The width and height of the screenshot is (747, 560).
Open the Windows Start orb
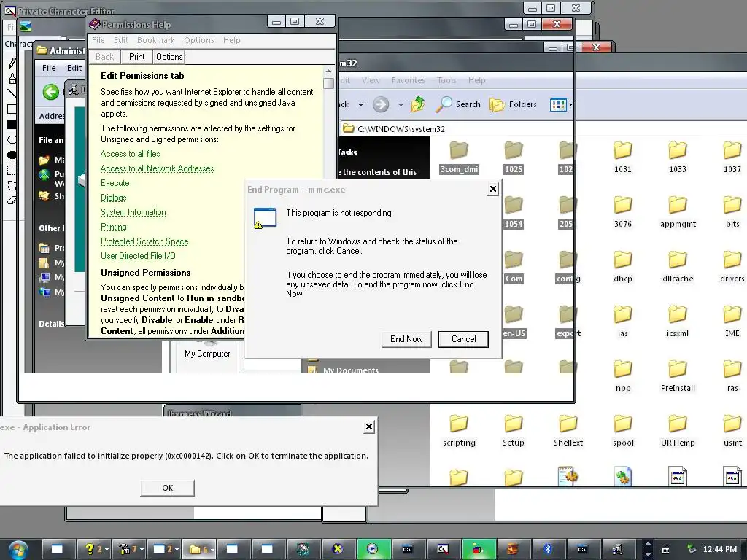click(x=18, y=550)
